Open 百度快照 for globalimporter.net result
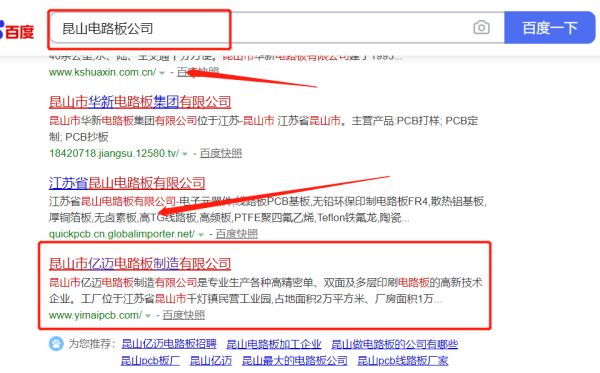 point(236,234)
